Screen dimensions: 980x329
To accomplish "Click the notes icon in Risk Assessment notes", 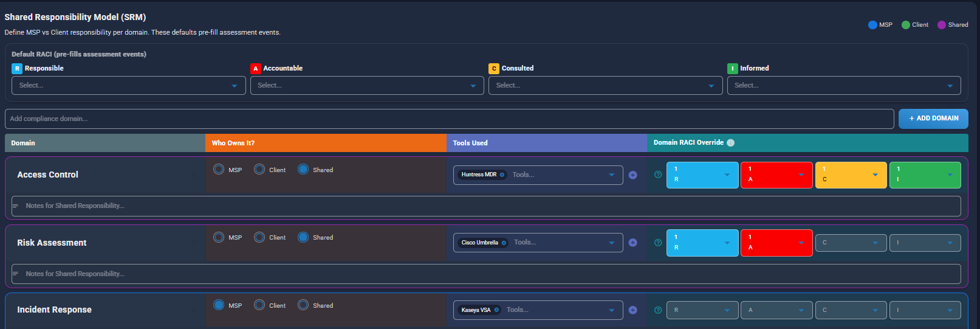I will (x=16, y=274).
